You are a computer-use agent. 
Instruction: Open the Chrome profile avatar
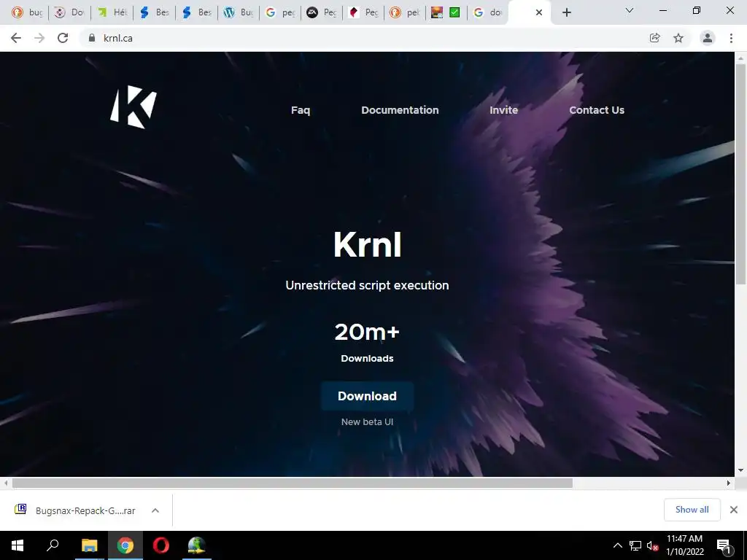pyautogui.click(x=708, y=38)
